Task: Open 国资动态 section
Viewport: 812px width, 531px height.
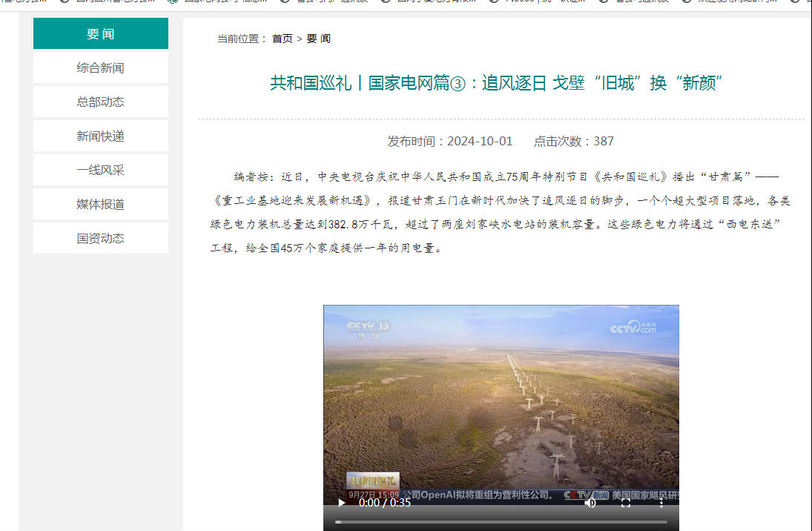Action: click(100, 238)
